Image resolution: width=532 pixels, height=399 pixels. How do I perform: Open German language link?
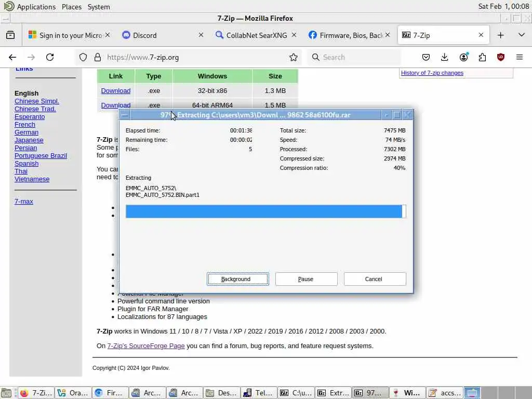pyautogui.click(x=26, y=132)
